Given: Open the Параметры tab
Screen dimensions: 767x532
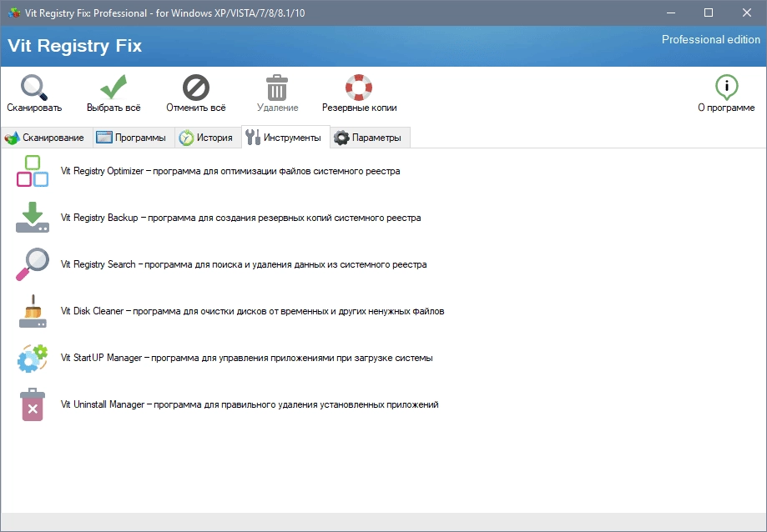Looking at the screenshot, I should [368, 138].
